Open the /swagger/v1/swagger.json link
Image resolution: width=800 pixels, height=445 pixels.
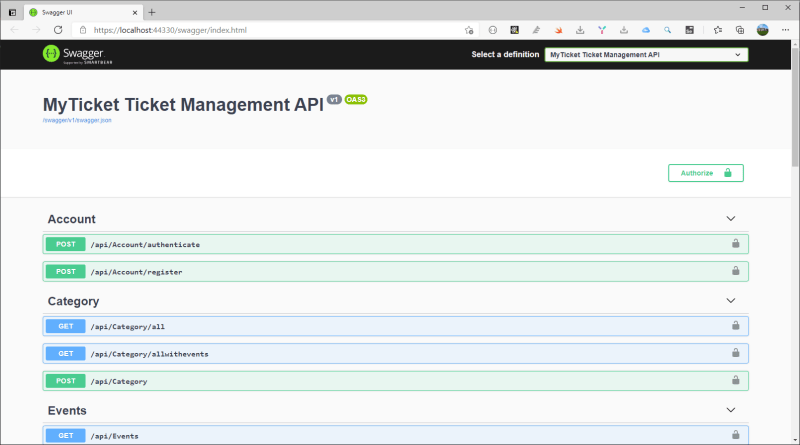[x=77, y=120]
